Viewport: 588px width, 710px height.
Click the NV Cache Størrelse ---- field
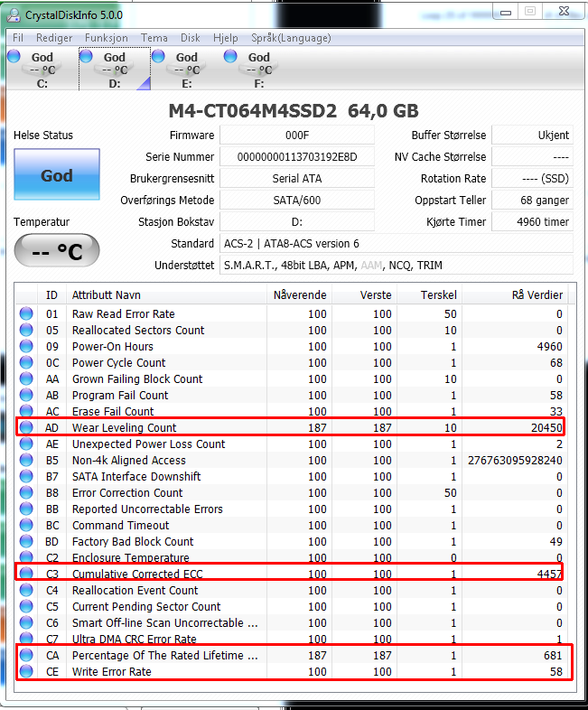point(532,156)
